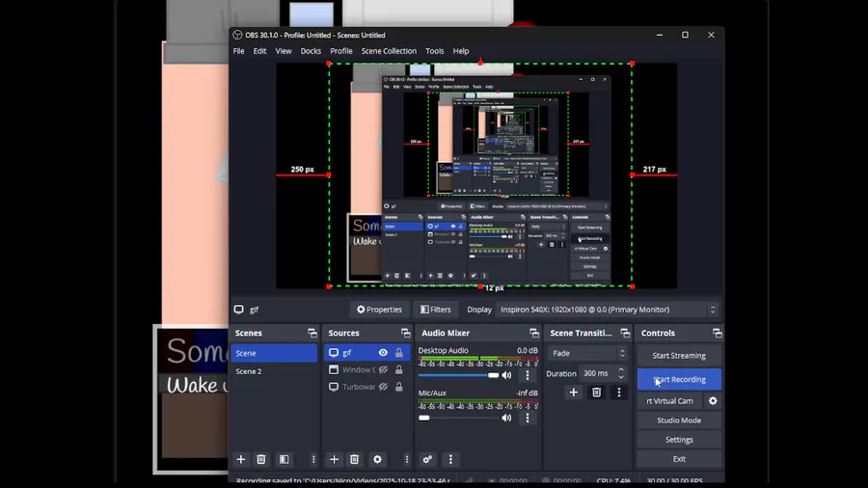The width and height of the screenshot is (868, 488).
Task: Open source properties via the Sources gear icon
Action: 377,459
